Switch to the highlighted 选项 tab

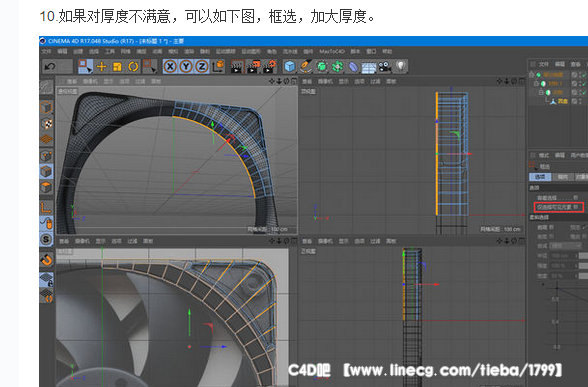[540, 177]
